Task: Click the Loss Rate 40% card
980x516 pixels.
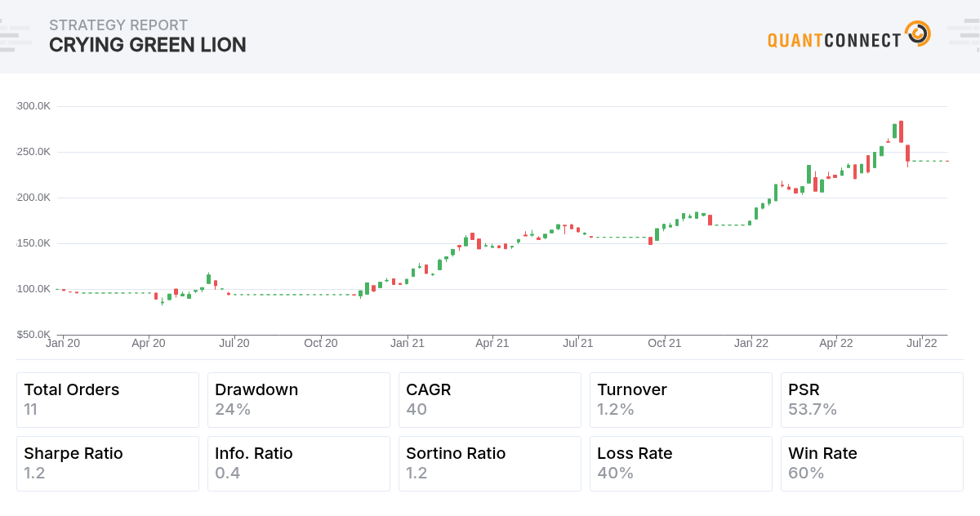Action: tap(680, 463)
